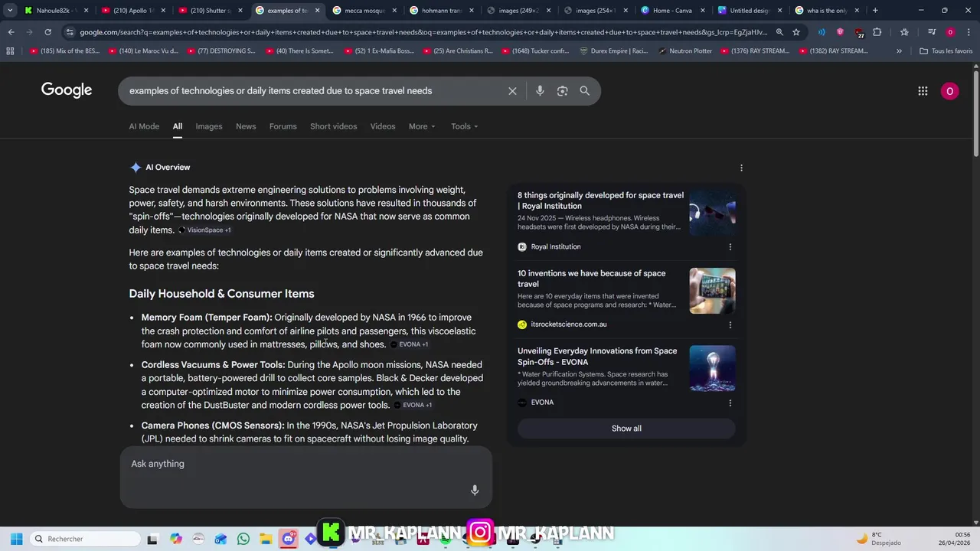Submit search with the magnifier icon

tap(584, 91)
